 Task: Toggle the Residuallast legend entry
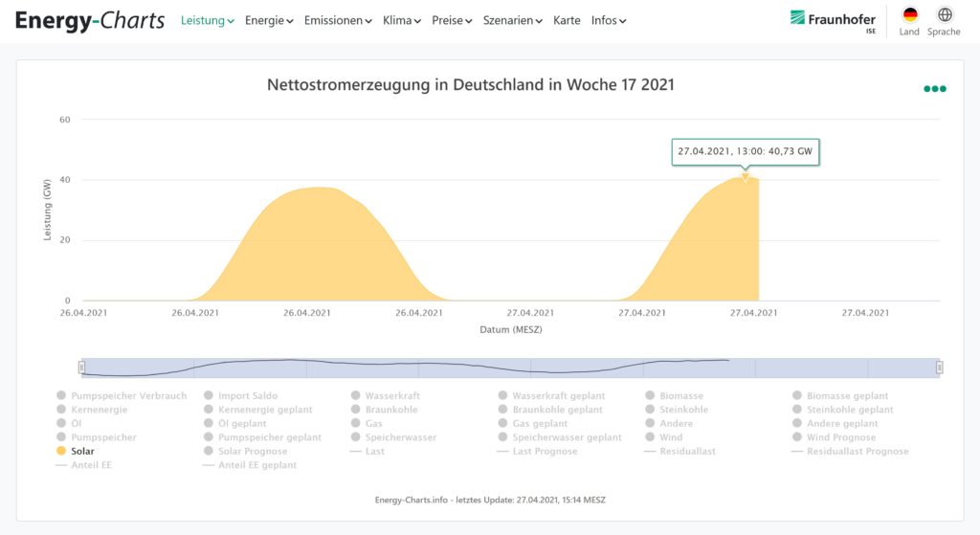tap(687, 451)
